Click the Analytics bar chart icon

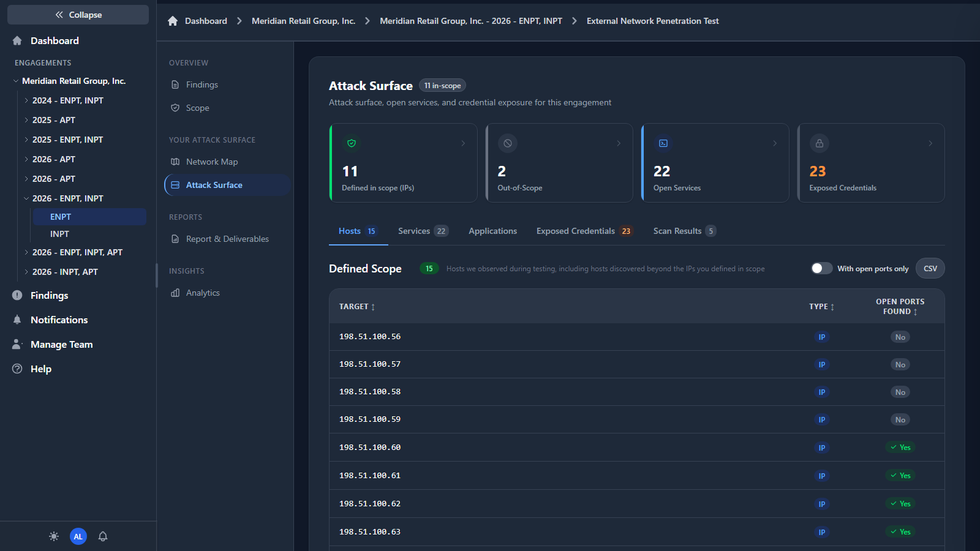pos(175,293)
